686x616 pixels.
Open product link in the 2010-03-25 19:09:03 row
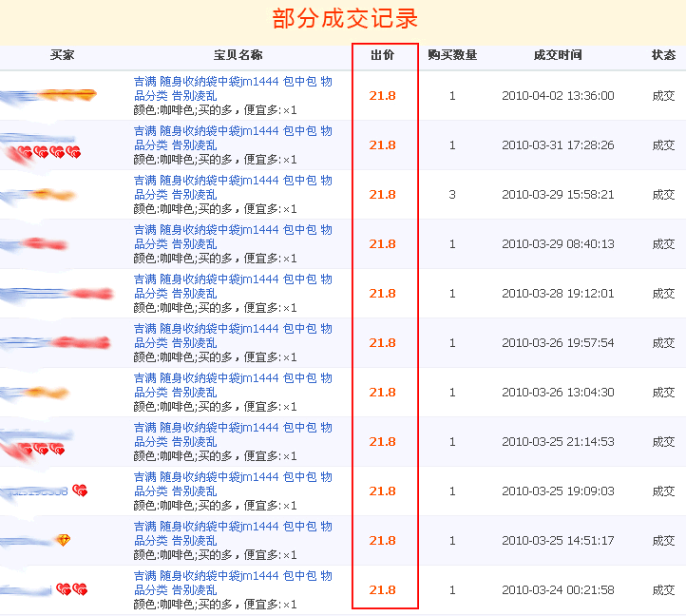[233, 484]
